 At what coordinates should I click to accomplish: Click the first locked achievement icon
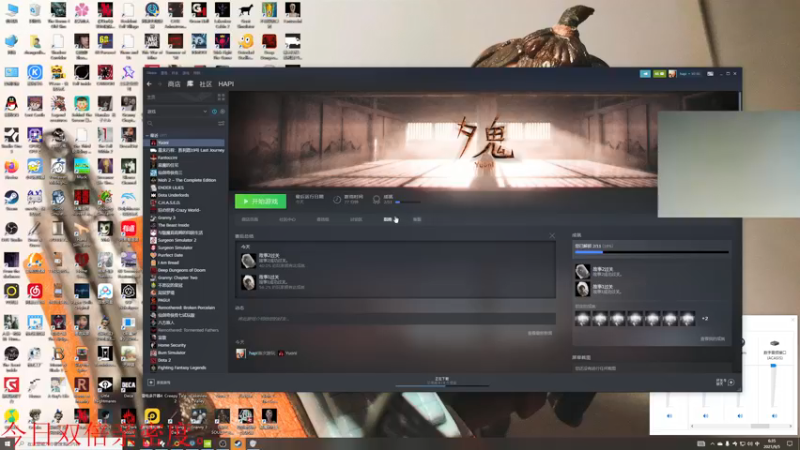[582, 319]
